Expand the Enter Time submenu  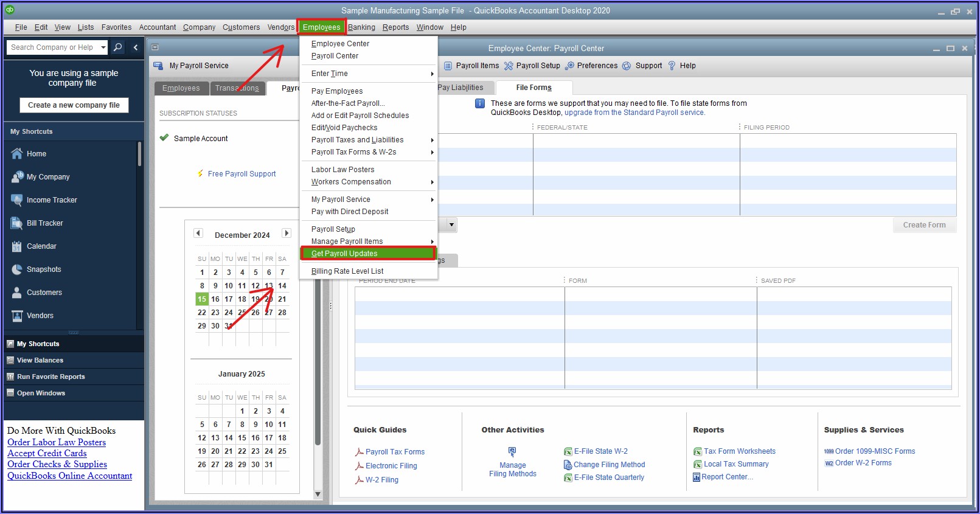tap(432, 74)
